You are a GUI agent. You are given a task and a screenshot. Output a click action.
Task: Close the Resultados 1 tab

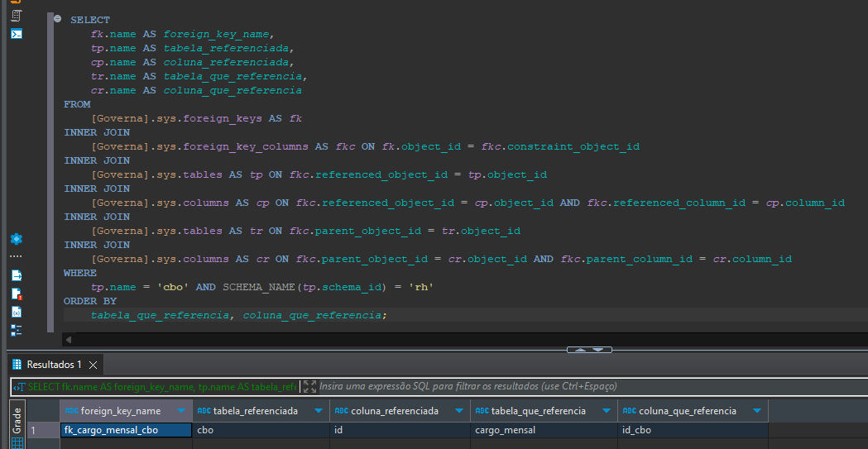click(93, 365)
